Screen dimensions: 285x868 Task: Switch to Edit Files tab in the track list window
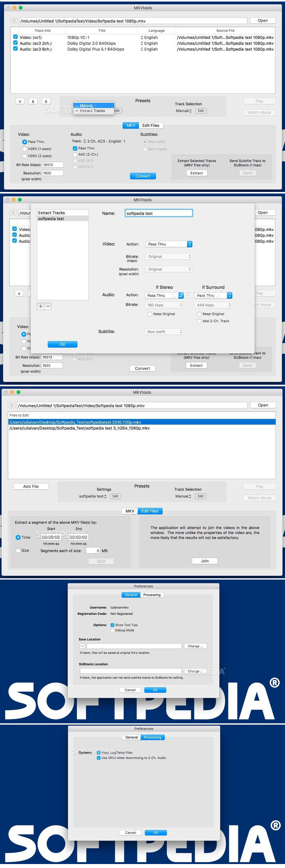[x=151, y=126]
